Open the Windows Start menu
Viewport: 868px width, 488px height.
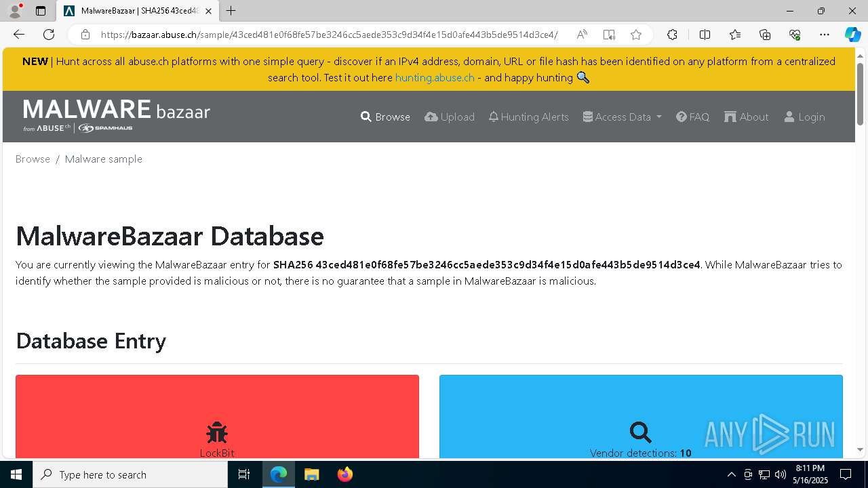16,474
